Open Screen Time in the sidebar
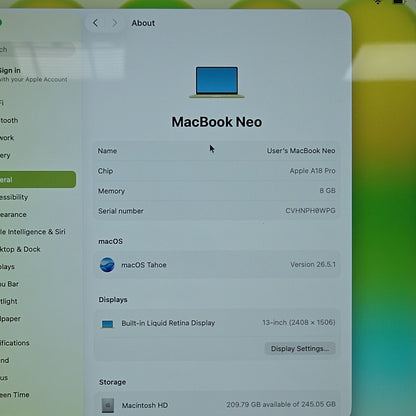Viewport: 416px width, 416px height. click(x=15, y=395)
